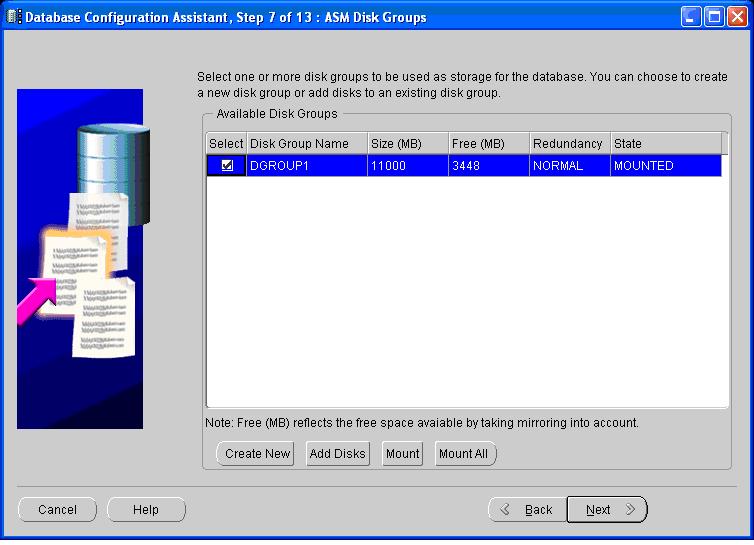Click the Disk Group Name column header
The width and height of the screenshot is (754, 545).
(x=306, y=144)
